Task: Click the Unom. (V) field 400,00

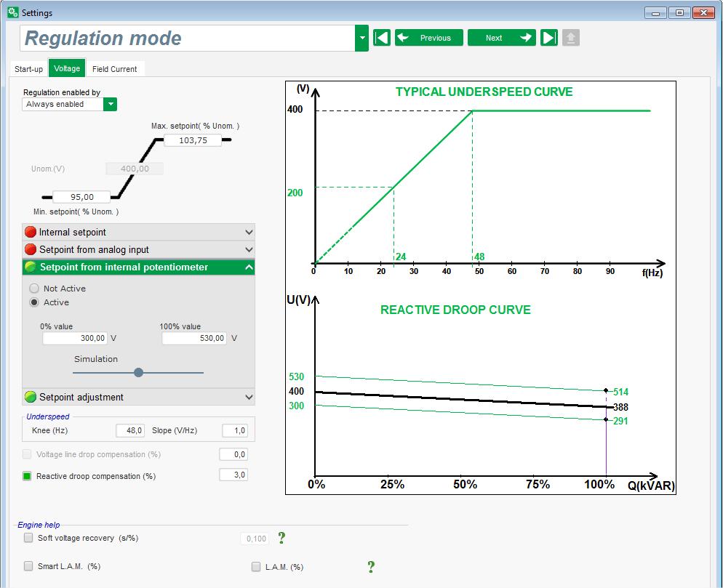Action: click(x=135, y=169)
